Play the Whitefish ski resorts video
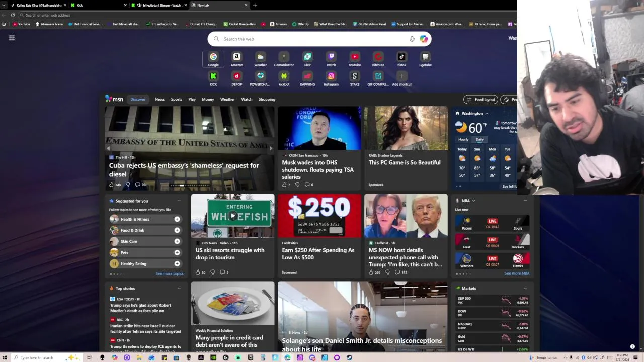 tap(233, 216)
